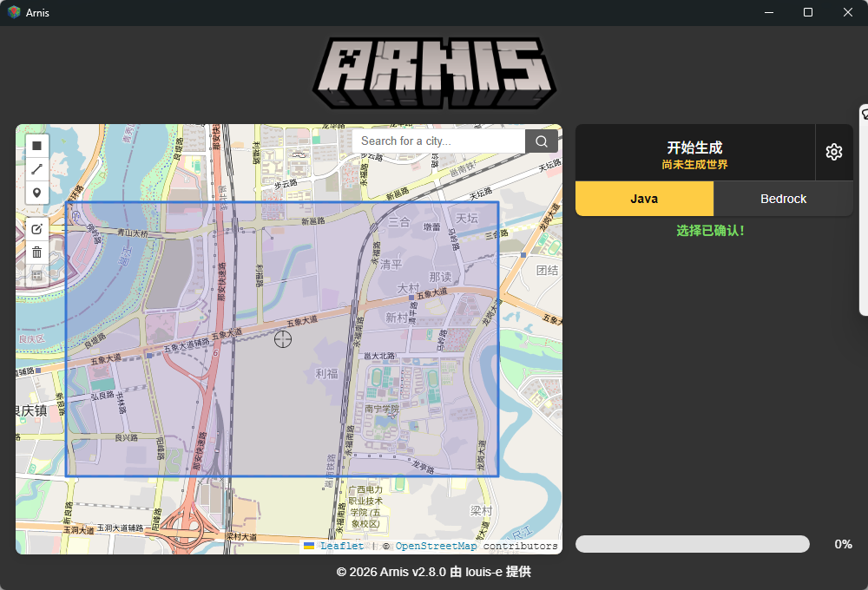This screenshot has height=590, width=868.
Task: Click the '天坛' label inside selection
Action: [x=467, y=218]
